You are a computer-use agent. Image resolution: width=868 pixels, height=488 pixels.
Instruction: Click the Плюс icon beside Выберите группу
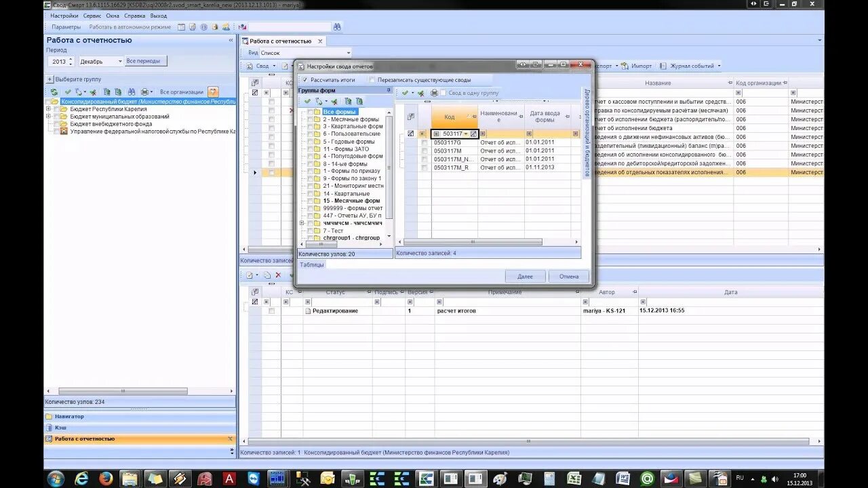[x=50, y=79]
